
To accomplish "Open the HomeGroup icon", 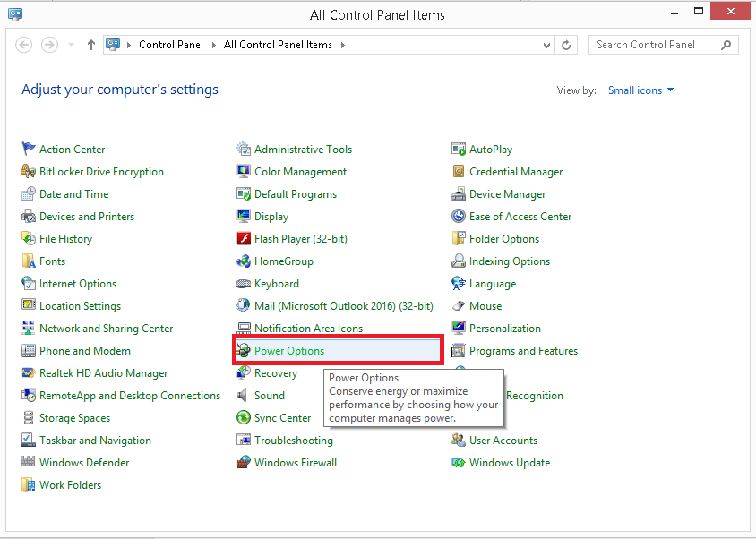I will (x=244, y=261).
